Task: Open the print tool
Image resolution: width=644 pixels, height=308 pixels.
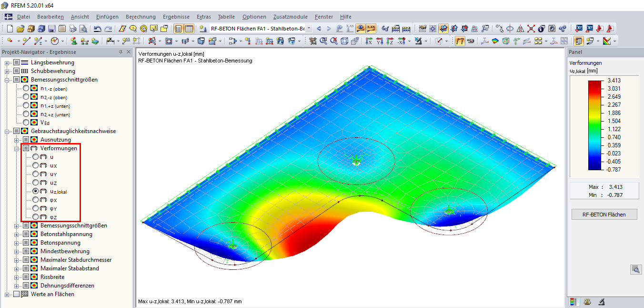Action: (x=73, y=29)
